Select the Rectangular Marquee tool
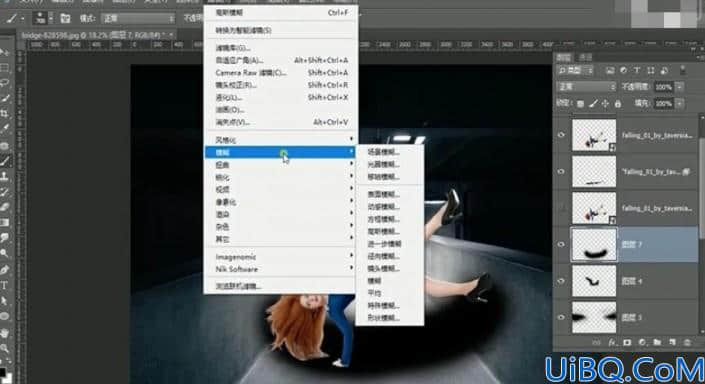This screenshot has height=384, width=705. (4, 68)
